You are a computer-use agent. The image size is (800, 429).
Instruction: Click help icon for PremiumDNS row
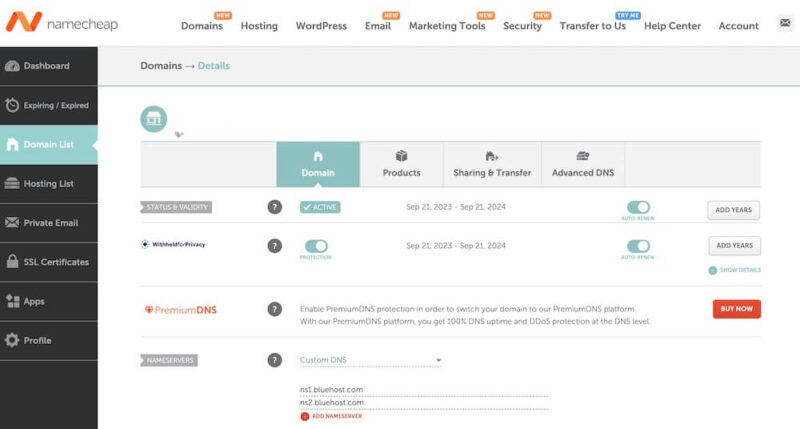pyautogui.click(x=274, y=309)
